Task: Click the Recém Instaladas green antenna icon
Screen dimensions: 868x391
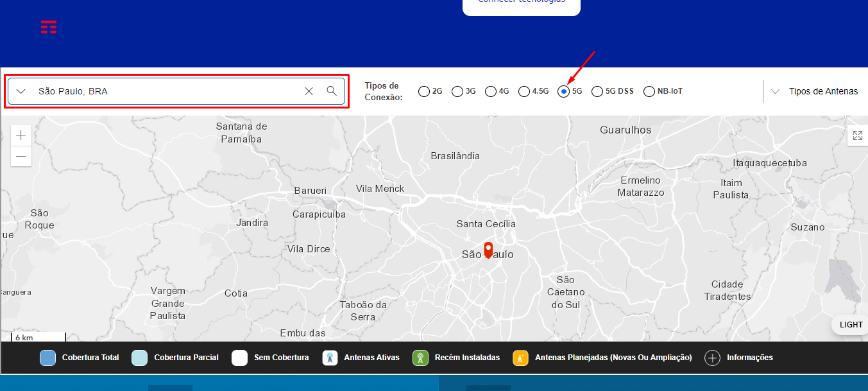Action: 420,358
